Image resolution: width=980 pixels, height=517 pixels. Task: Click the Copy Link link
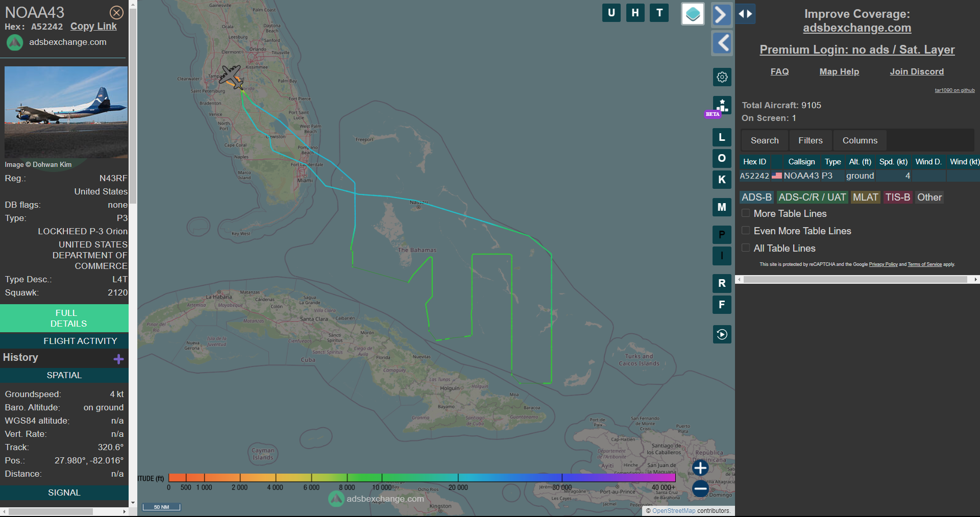pos(93,27)
